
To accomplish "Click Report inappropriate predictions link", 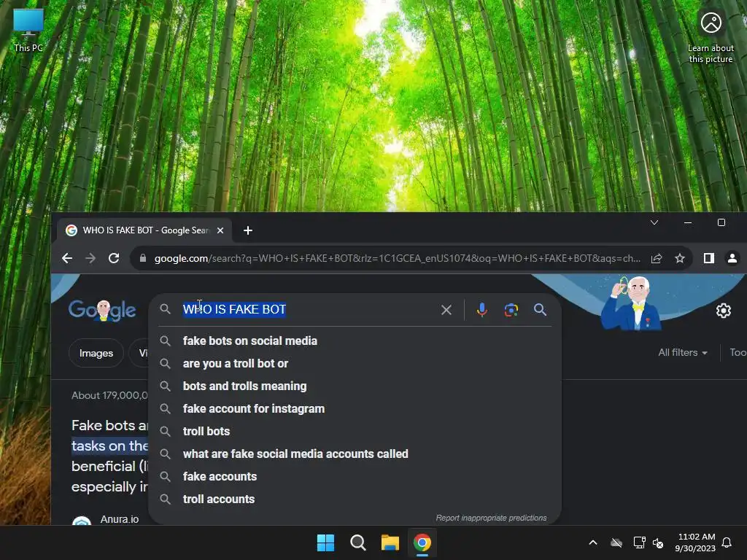I will (491, 518).
